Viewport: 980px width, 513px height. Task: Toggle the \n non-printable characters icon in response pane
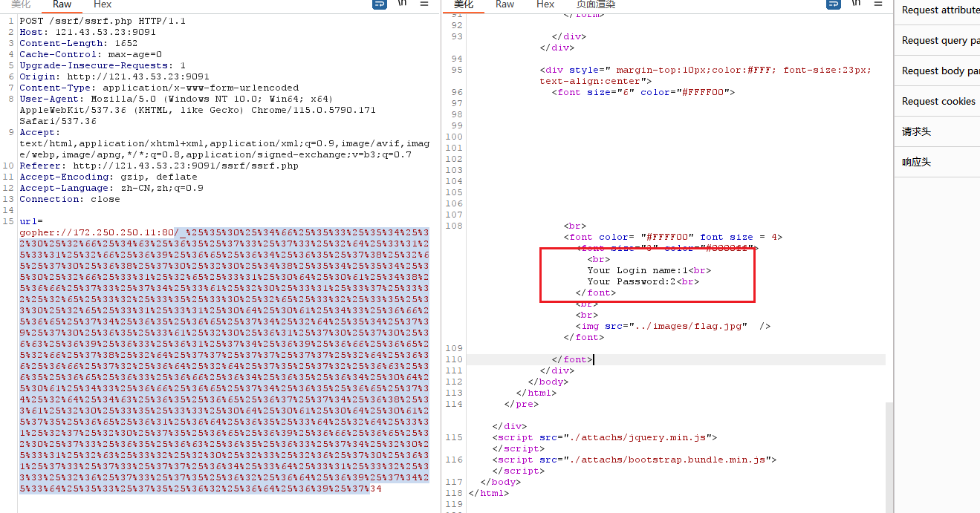coord(857,3)
